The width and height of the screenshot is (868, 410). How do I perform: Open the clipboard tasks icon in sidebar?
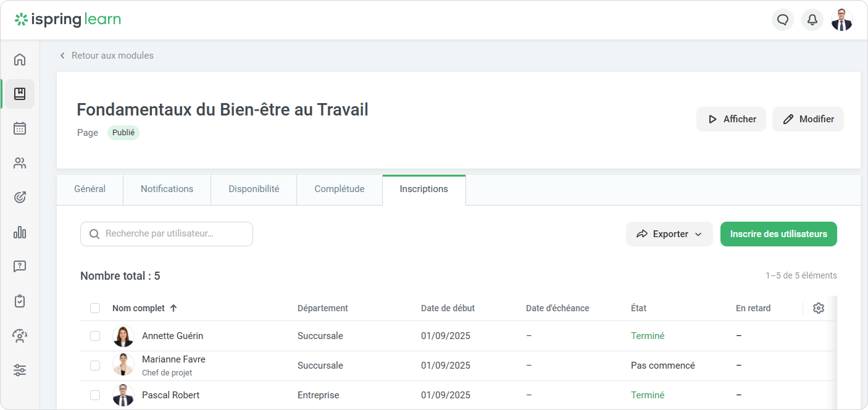20,301
